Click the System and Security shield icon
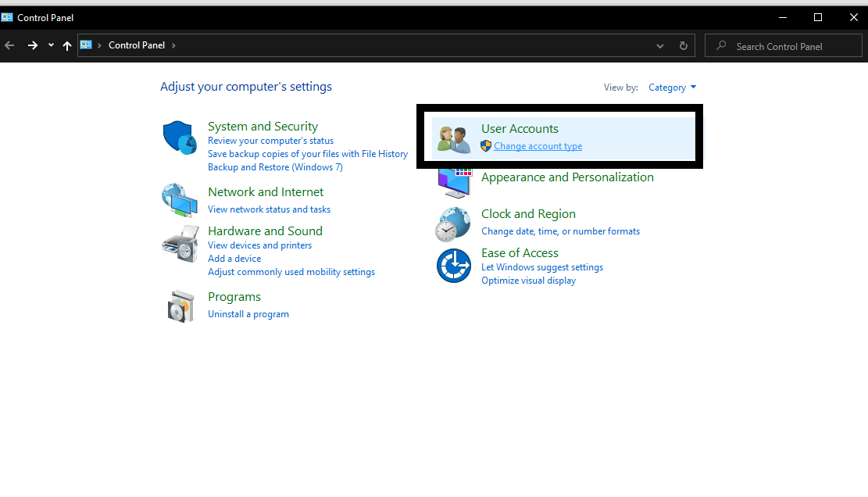 [x=180, y=137]
